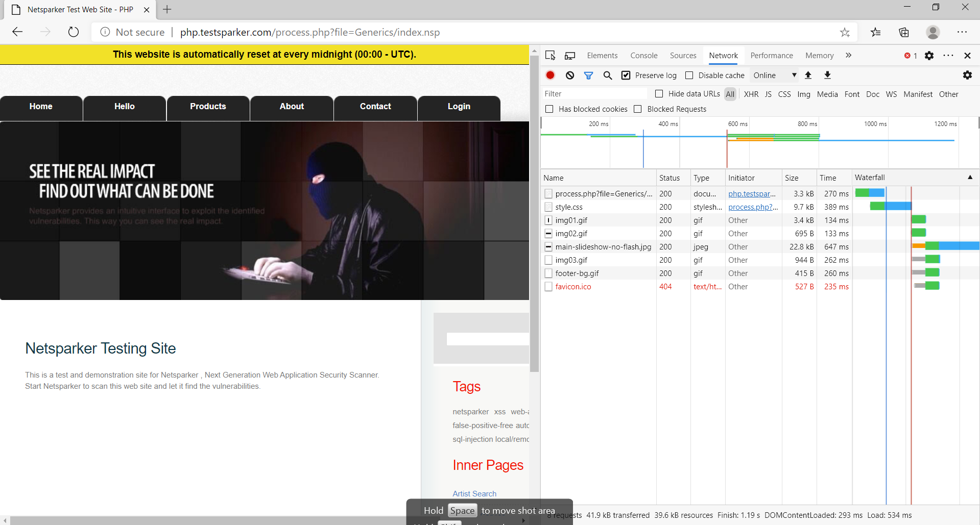Close the DevTools panel
Viewport: 980px width, 525px height.
(967, 56)
